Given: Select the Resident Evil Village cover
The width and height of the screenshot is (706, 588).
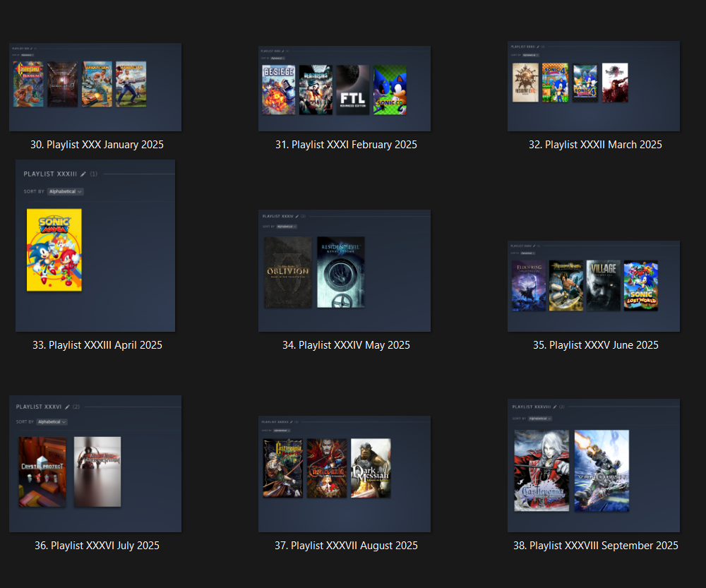Looking at the screenshot, I should click(x=604, y=285).
